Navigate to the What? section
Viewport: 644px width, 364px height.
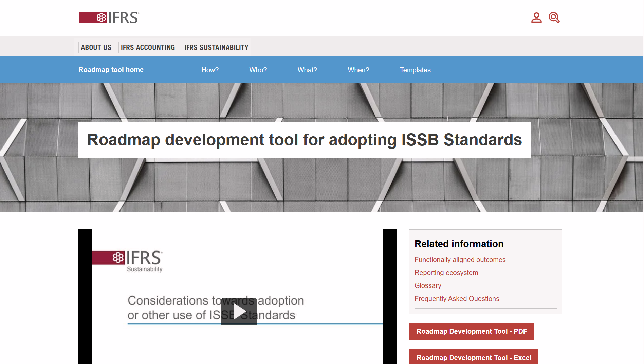click(x=307, y=70)
